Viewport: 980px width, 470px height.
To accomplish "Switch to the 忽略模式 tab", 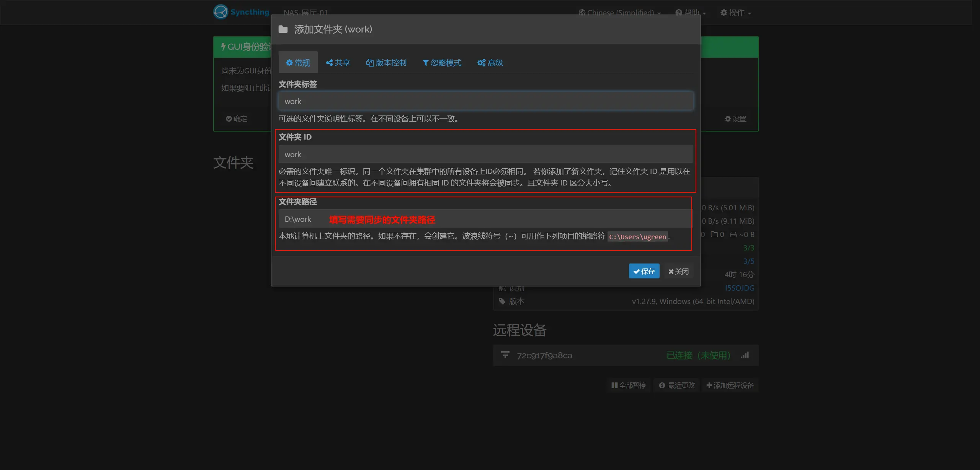I will pyautogui.click(x=442, y=62).
